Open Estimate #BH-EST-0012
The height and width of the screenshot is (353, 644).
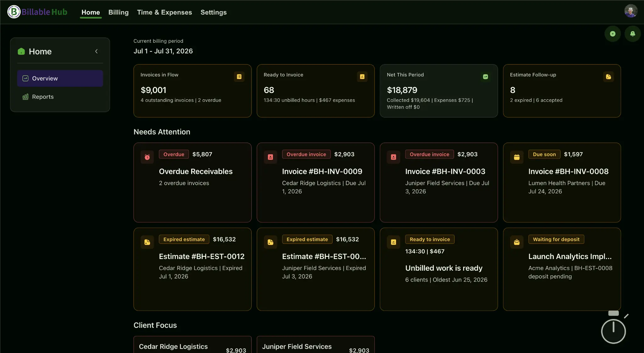(x=202, y=256)
